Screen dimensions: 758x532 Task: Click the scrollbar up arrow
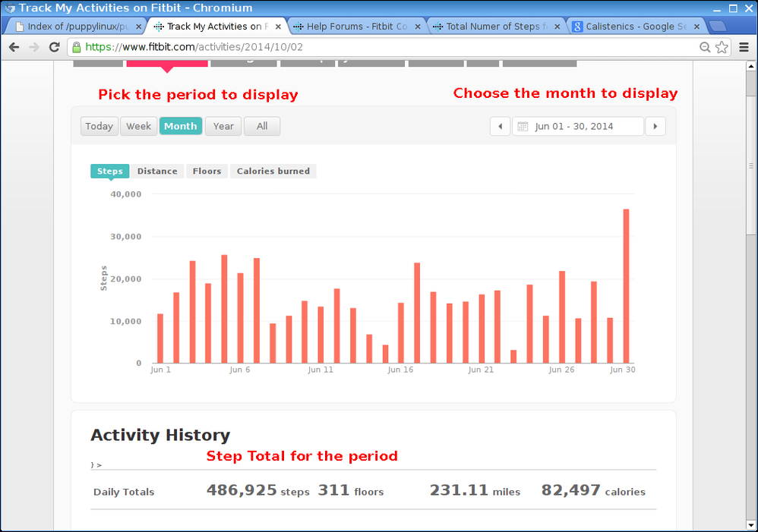pos(750,66)
